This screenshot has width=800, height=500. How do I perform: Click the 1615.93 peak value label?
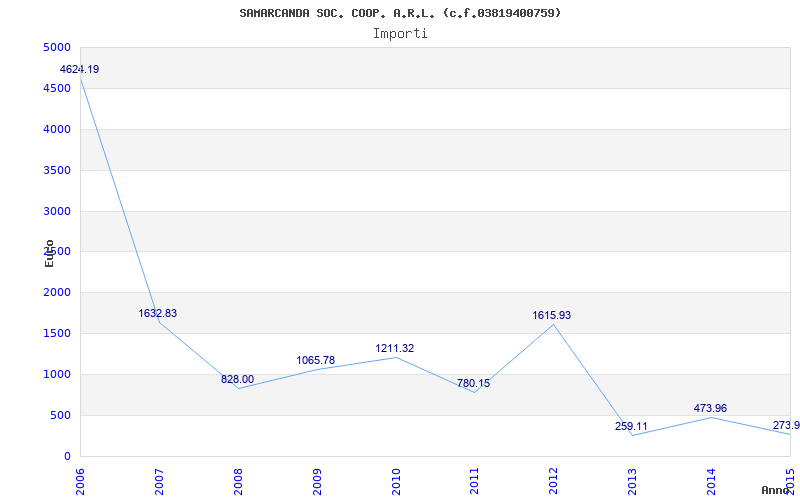click(552, 316)
